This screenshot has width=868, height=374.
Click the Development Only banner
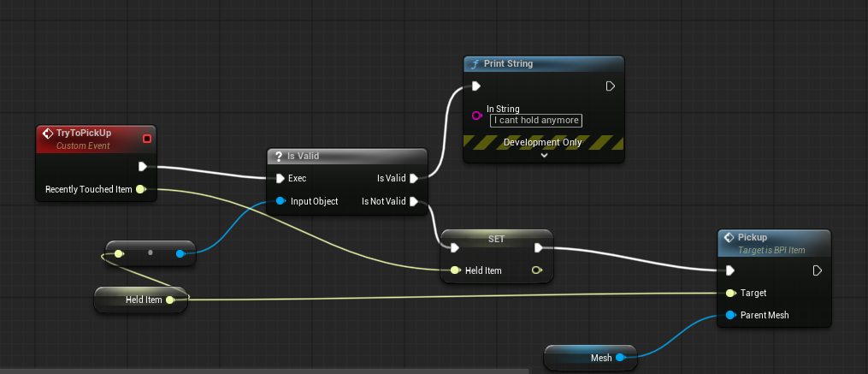[544, 142]
